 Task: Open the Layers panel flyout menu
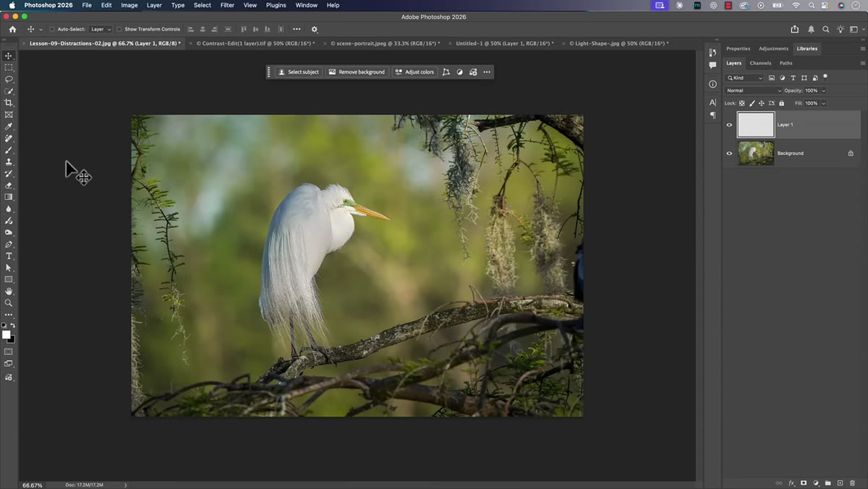coord(862,63)
